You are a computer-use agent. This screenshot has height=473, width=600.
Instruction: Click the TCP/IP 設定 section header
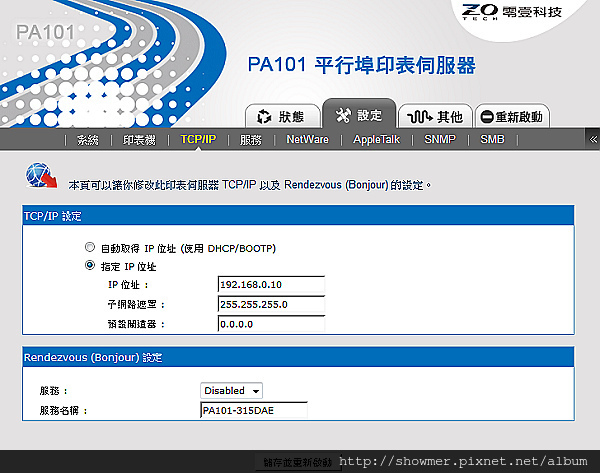click(298, 216)
